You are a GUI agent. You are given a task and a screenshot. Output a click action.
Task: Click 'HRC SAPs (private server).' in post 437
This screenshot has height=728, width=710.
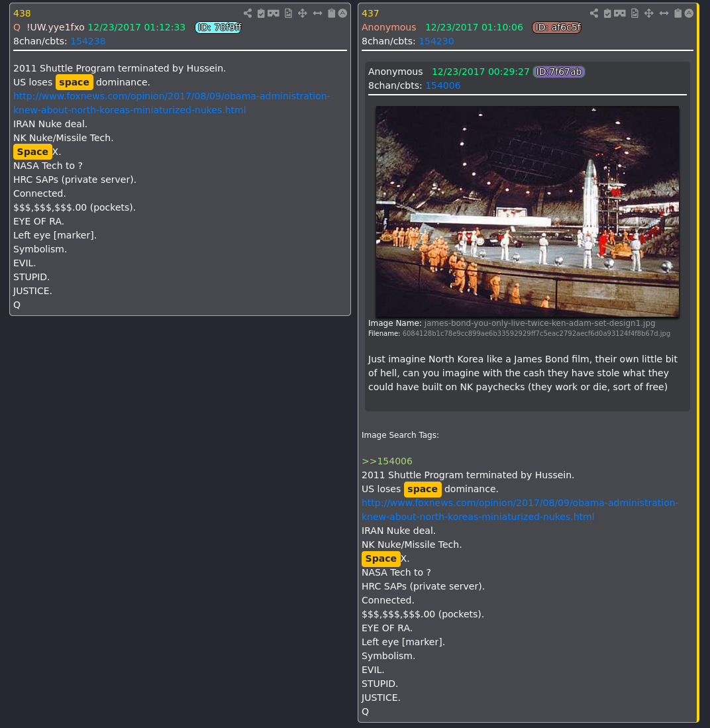click(423, 586)
